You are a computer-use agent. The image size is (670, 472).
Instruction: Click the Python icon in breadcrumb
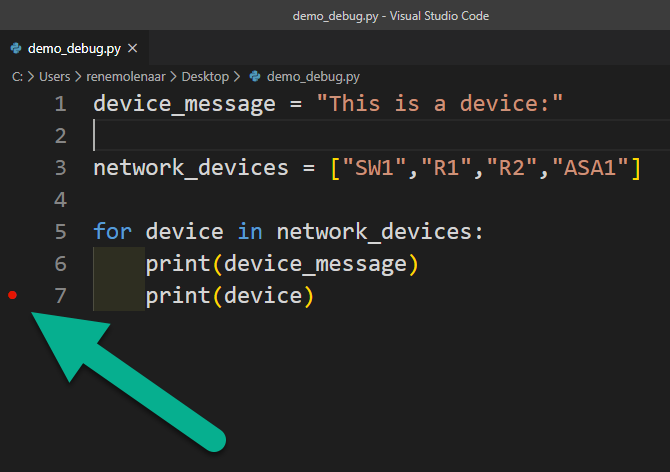(255, 76)
